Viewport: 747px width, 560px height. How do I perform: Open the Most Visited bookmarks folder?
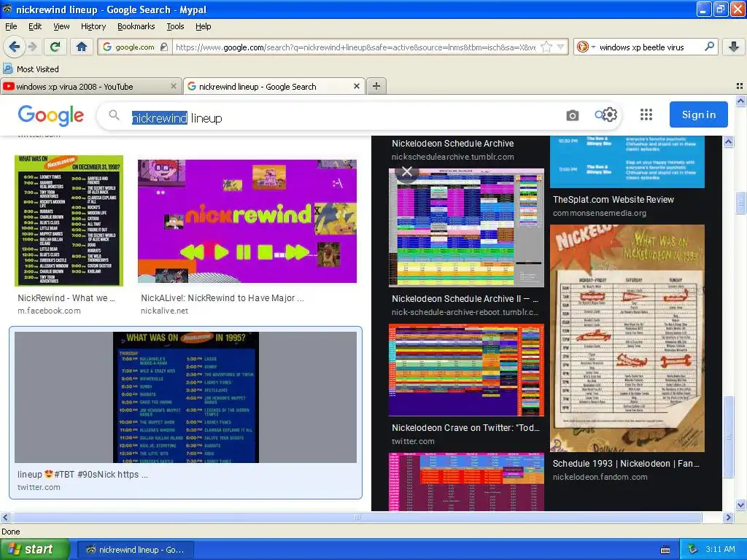(x=31, y=69)
